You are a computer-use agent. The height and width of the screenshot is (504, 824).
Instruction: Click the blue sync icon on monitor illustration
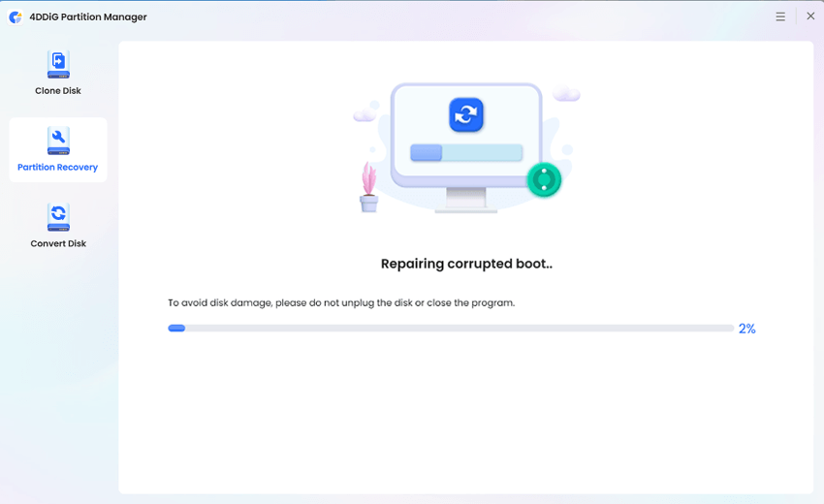(466, 114)
